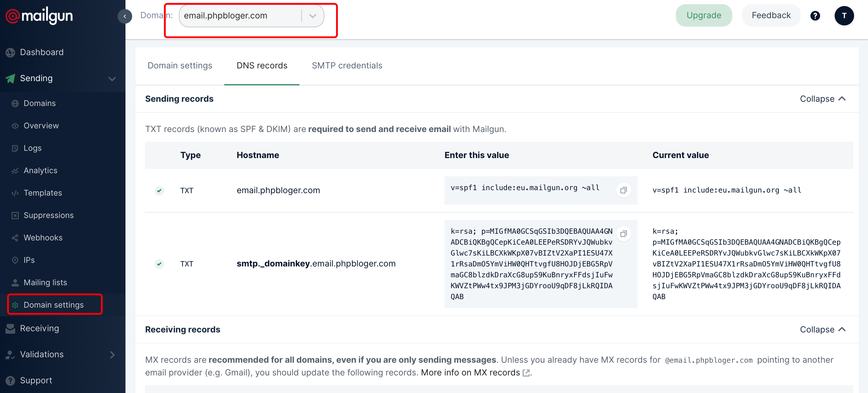Click the green check on DKIM row
Image resolution: width=868 pixels, height=393 pixels.
click(159, 264)
